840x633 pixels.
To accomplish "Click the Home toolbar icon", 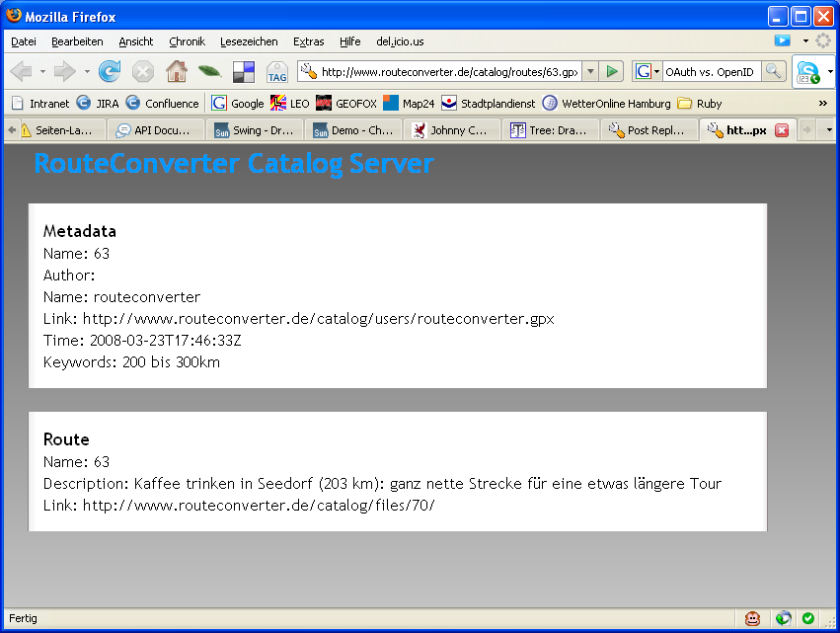I will pos(176,71).
